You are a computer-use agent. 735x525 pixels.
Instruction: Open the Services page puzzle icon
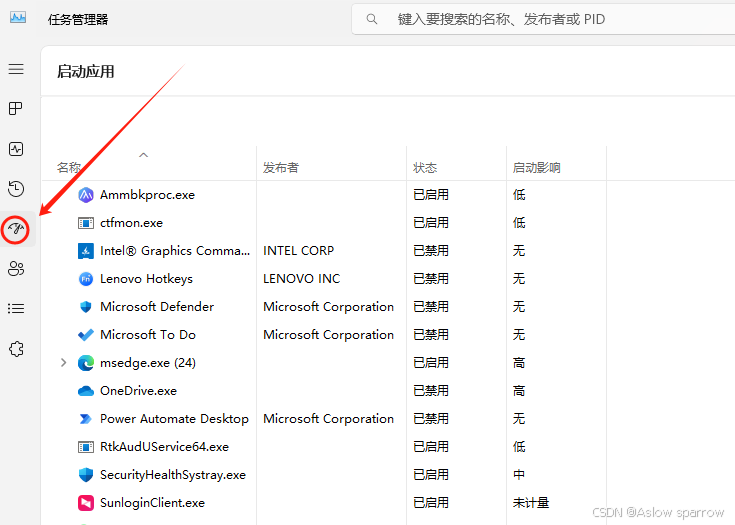16,349
